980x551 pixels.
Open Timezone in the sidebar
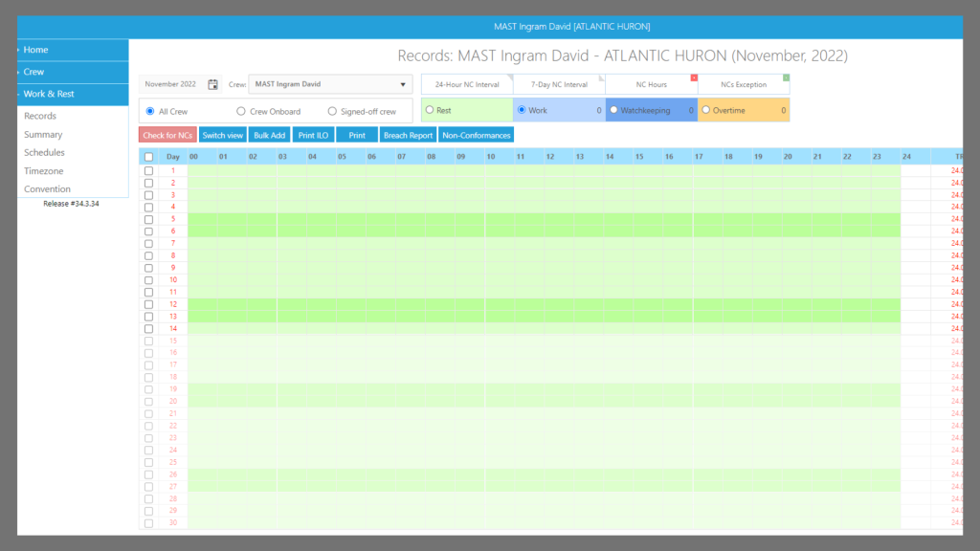coord(44,170)
